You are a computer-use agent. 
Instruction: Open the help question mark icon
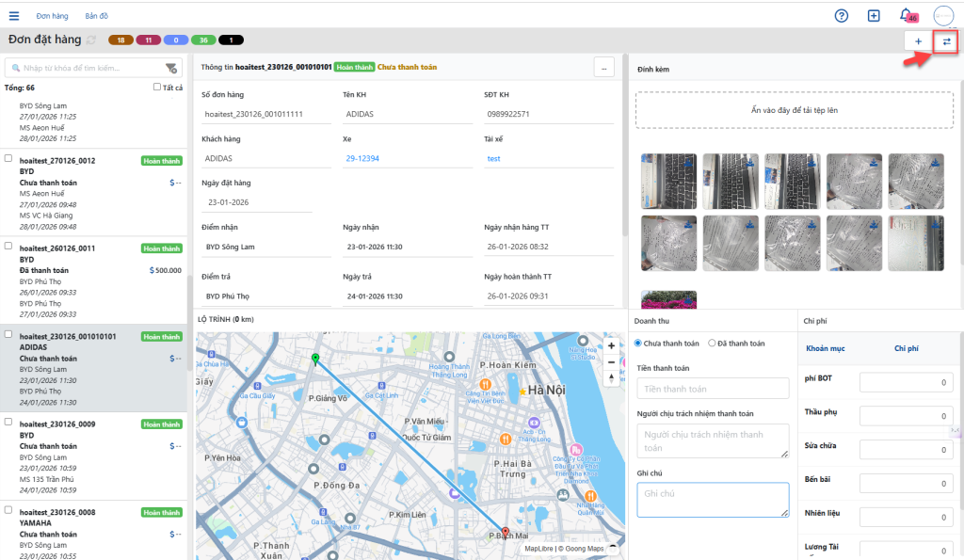click(x=842, y=16)
